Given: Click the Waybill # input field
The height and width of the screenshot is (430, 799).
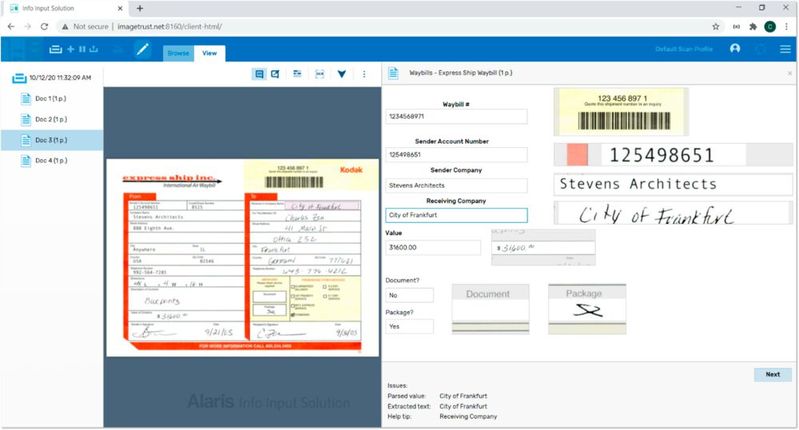Looking at the screenshot, I should [x=456, y=117].
